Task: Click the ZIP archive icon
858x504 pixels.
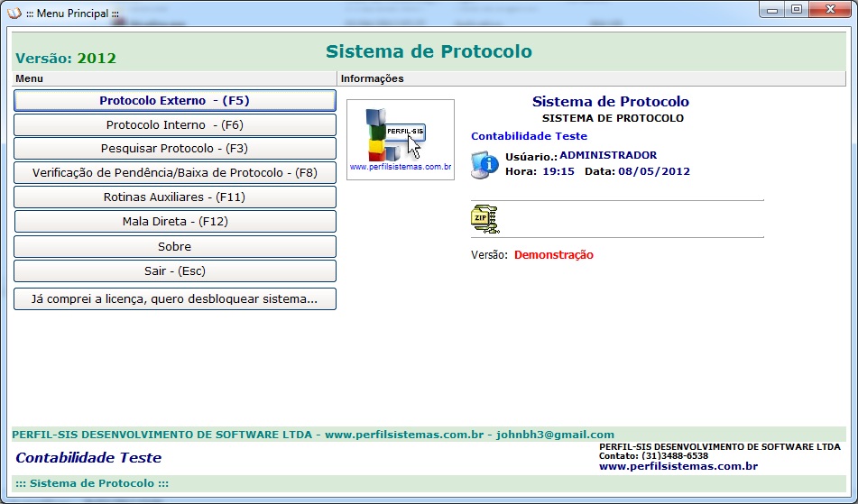Action: 484,219
